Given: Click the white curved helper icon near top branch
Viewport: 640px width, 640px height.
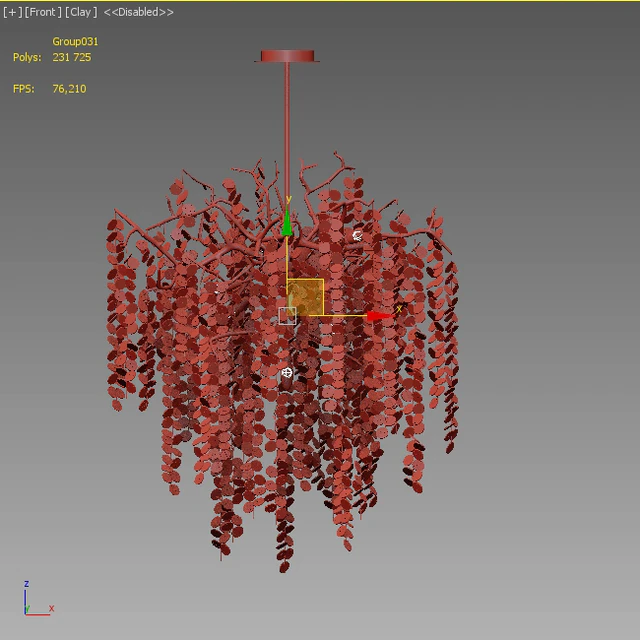Looking at the screenshot, I should [357, 236].
